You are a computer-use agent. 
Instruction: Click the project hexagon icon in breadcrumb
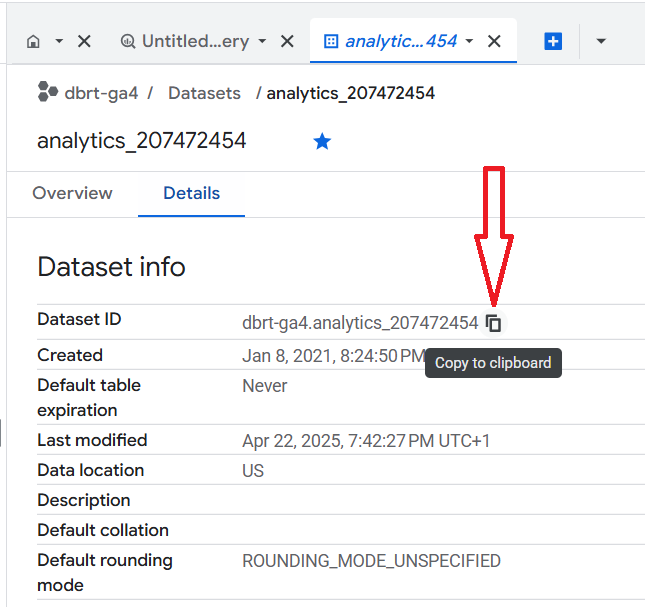coord(48,93)
